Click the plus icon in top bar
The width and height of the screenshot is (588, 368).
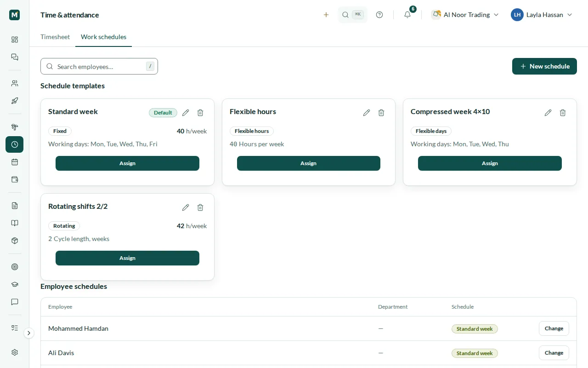[326, 15]
